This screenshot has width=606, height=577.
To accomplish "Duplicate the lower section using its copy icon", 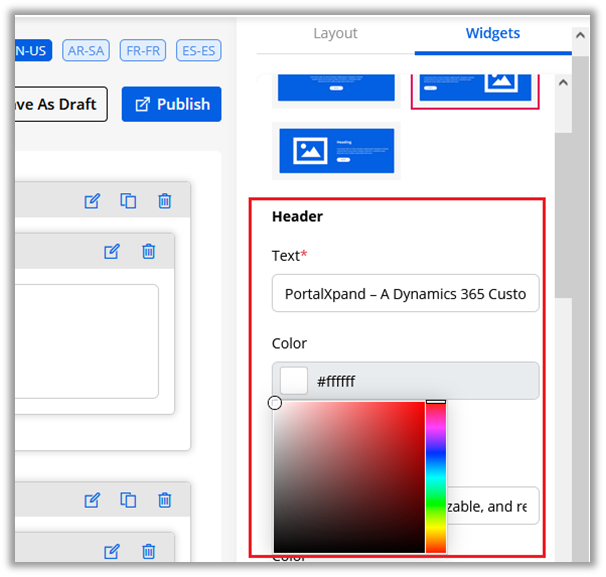I will click(x=128, y=500).
